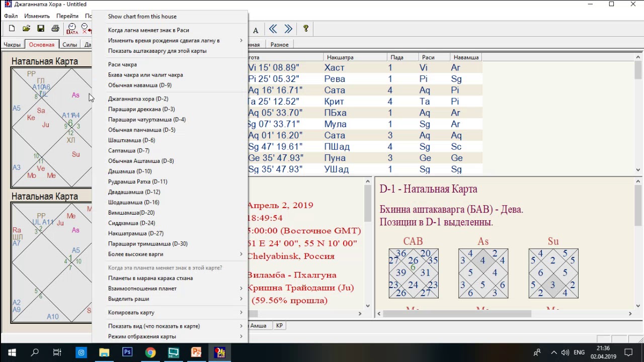The height and width of the screenshot is (362, 644).
Task: Switch to the Разное tab
Action: (280, 45)
